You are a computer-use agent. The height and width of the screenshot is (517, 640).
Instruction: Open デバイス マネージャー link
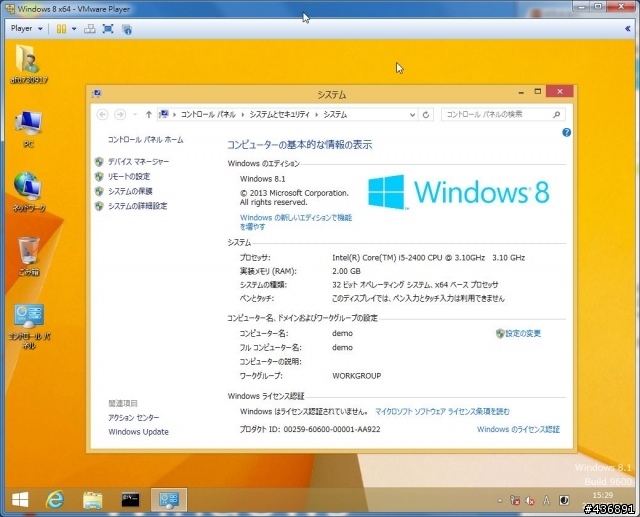(138, 162)
